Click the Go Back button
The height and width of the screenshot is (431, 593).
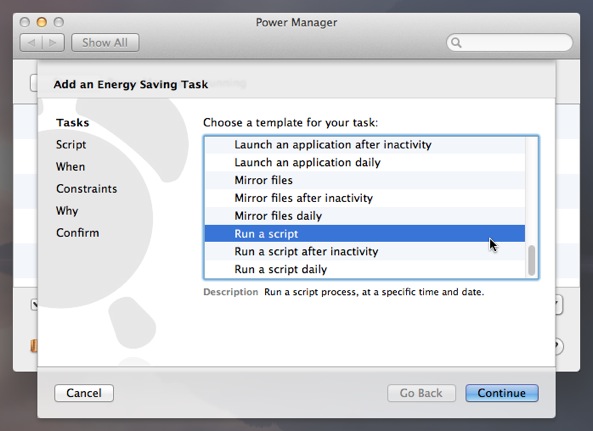point(421,393)
